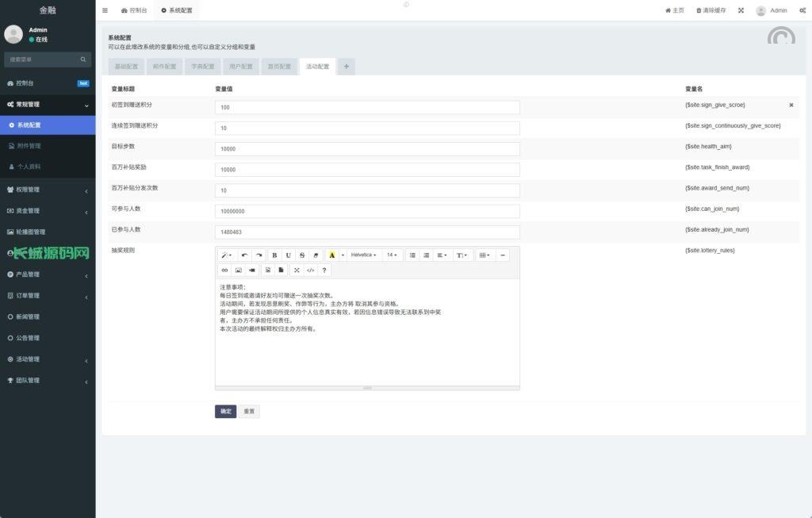Viewport: 812px width, 518px height.
Task: Toggle fullscreen from the top bar
Action: coord(741,10)
